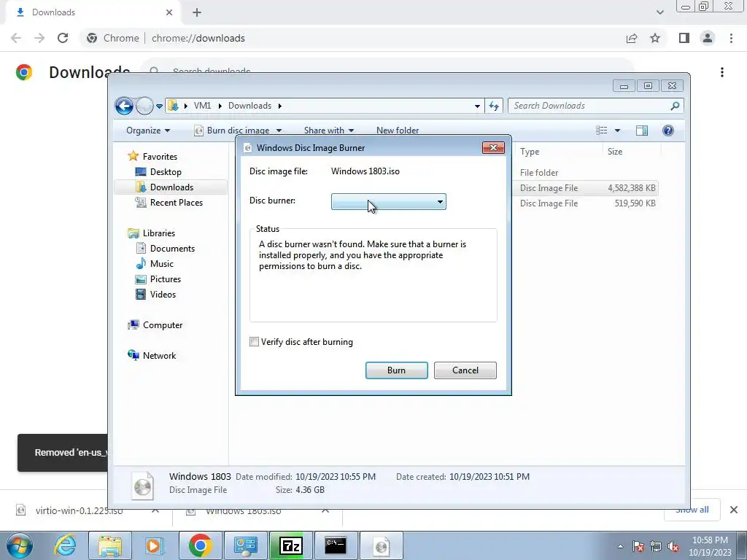Select Downloads in the navigation pane
The image size is (747, 560).
(x=171, y=187)
